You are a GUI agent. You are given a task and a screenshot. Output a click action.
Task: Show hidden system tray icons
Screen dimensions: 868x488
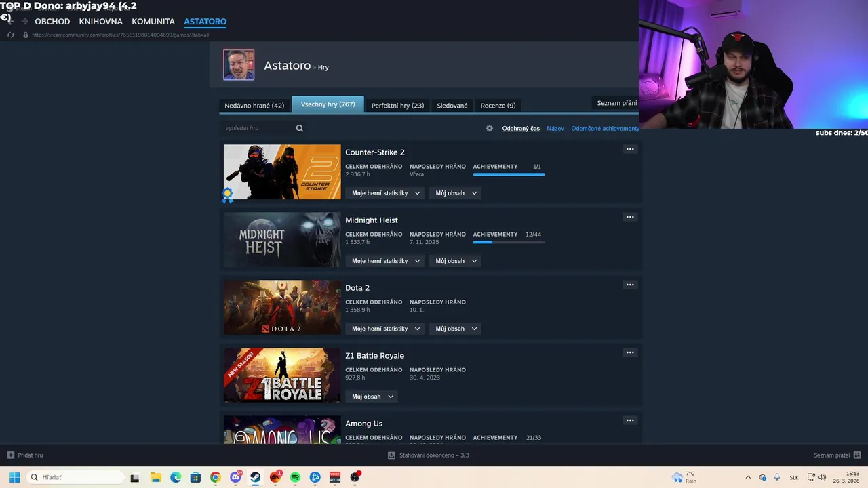point(748,477)
